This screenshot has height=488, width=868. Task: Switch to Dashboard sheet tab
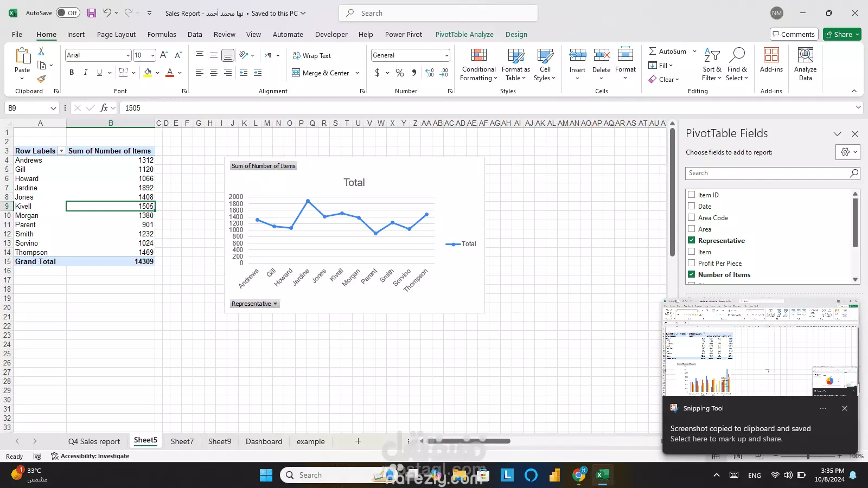point(264,441)
